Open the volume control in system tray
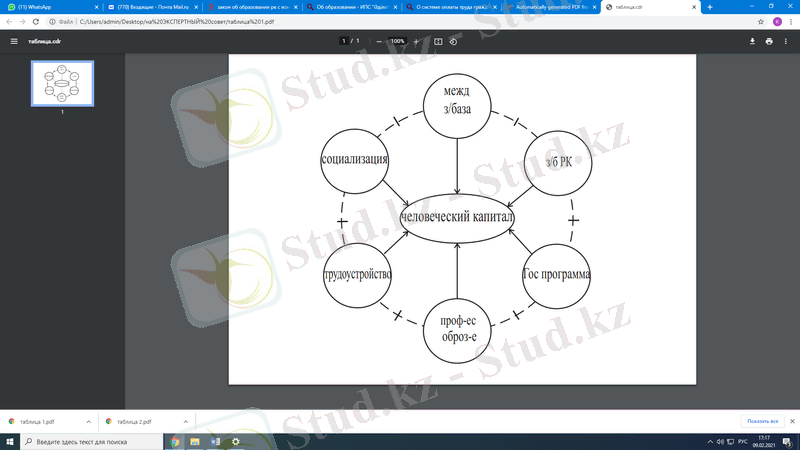The image size is (800, 450). [720, 442]
